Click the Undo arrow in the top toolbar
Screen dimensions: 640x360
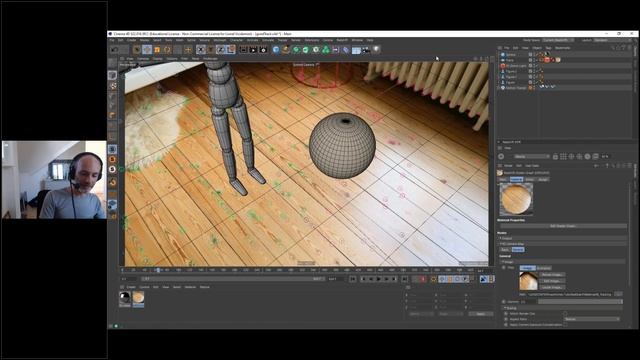(x=114, y=50)
